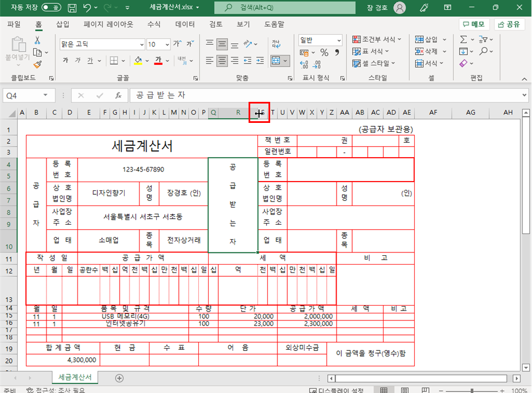Switch to the 데이터 ribbon tab
Screen dimensions: 532x393
(x=185, y=24)
